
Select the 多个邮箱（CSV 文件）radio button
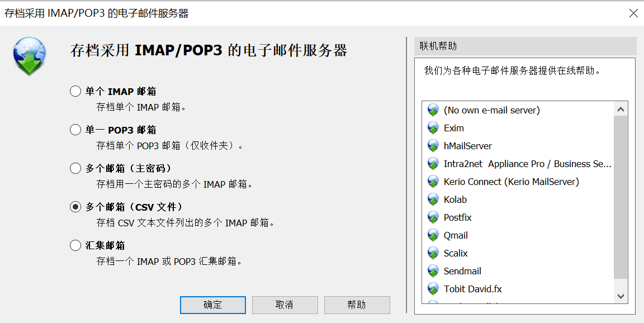[x=75, y=207]
